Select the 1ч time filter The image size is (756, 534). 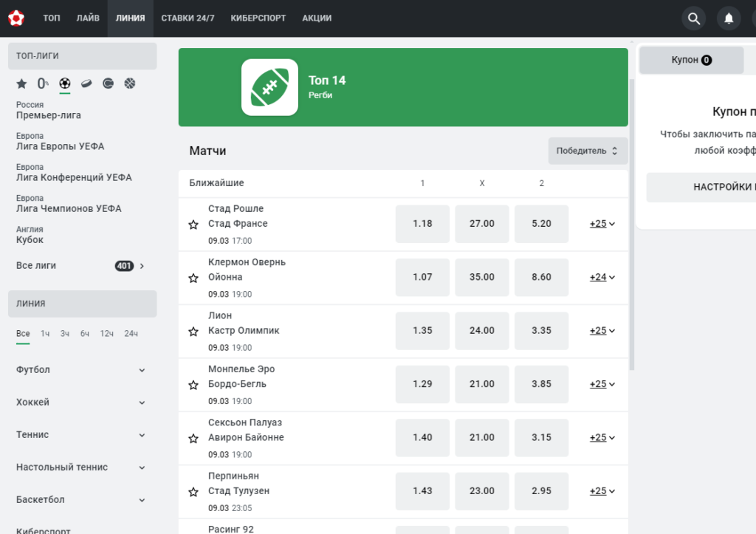click(x=45, y=334)
